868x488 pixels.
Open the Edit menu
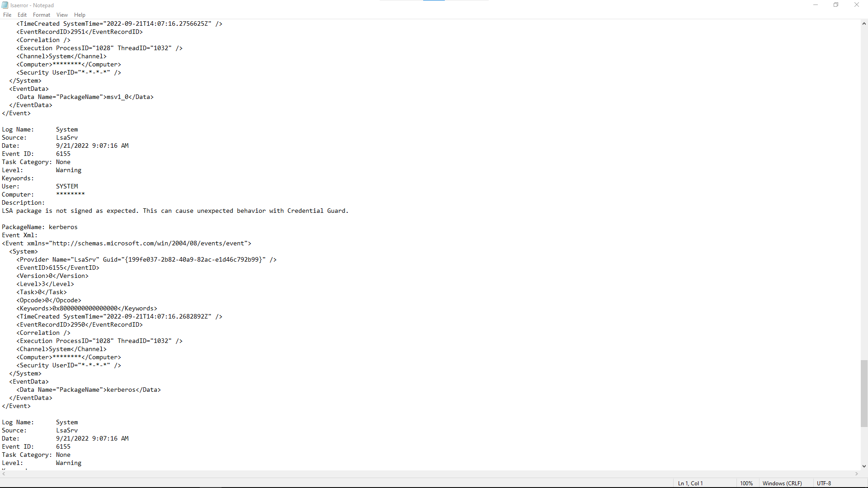[22, 15]
